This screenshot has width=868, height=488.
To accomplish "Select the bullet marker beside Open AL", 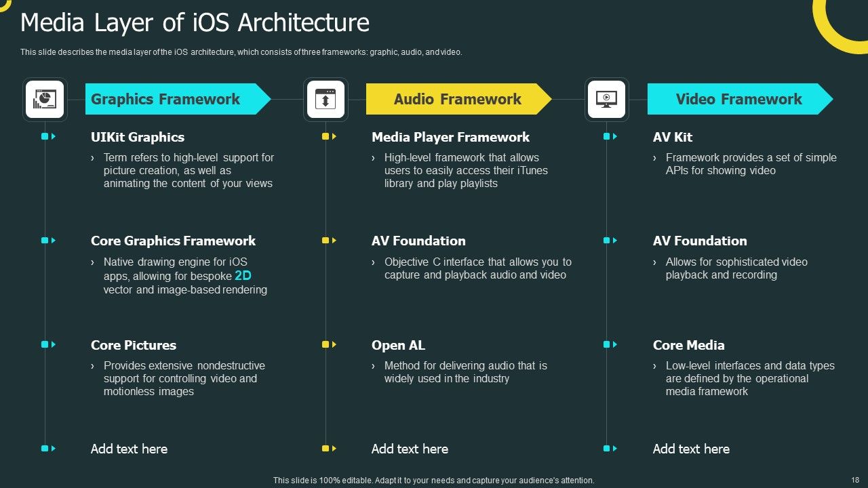I will 329,344.
